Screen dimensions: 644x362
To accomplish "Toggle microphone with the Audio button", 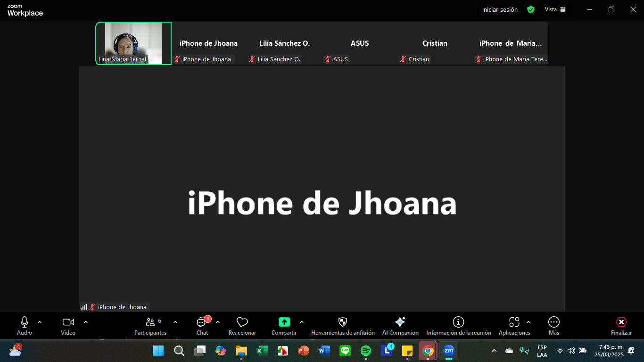I will tap(25, 322).
